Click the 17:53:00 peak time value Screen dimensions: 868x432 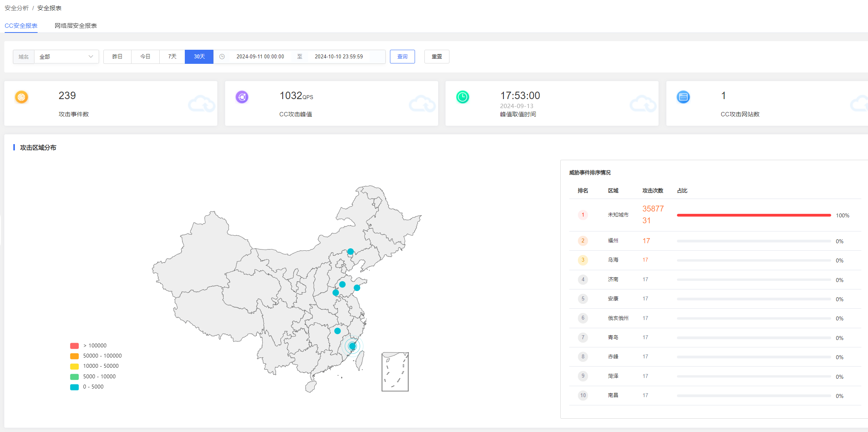520,96
